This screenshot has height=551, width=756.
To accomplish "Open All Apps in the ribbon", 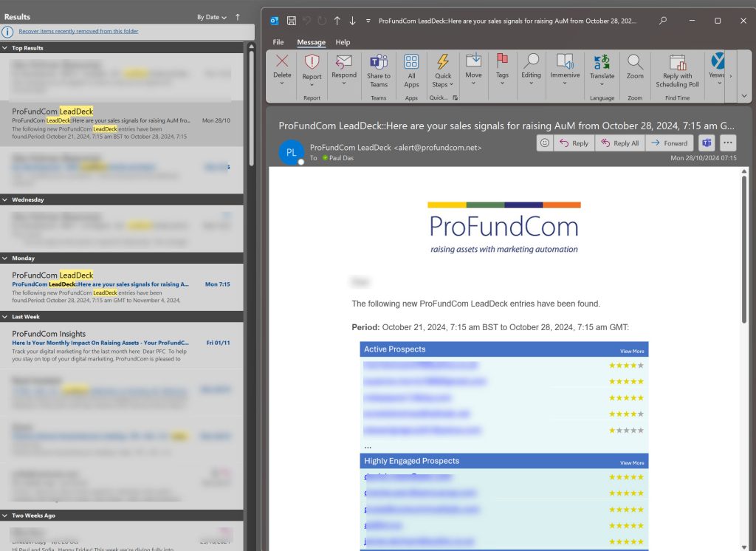I will tap(411, 63).
